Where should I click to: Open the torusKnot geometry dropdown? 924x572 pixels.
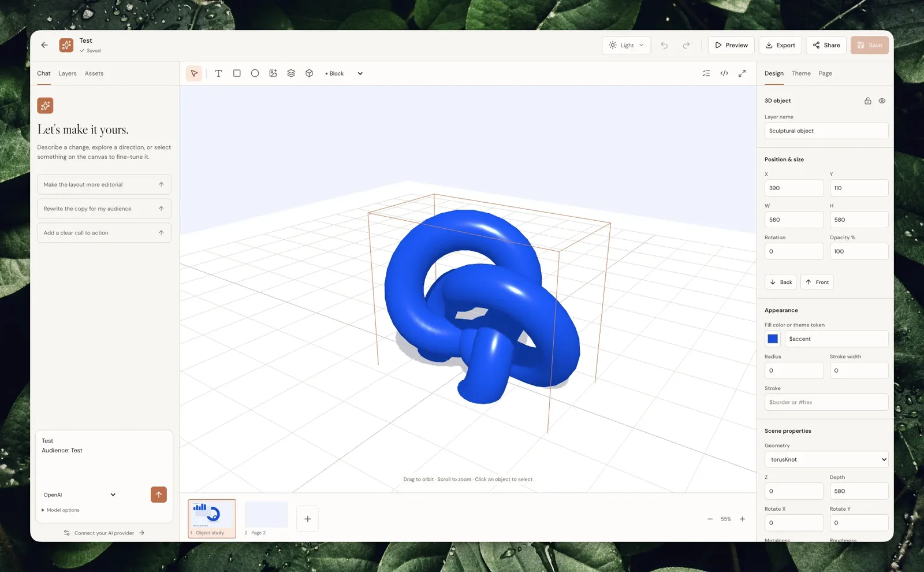(826, 459)
